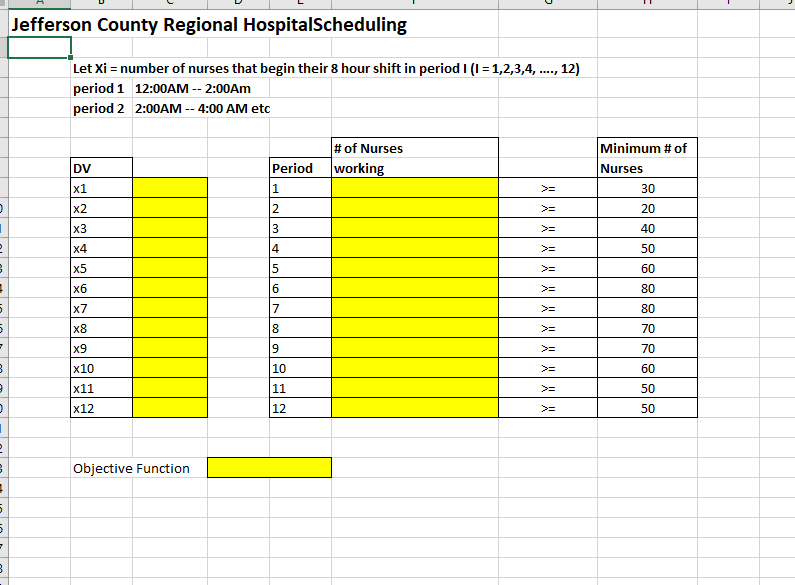Select the minimum value "80" for period 6
Screen dimensions: 795x585
(x=647, y=288)
